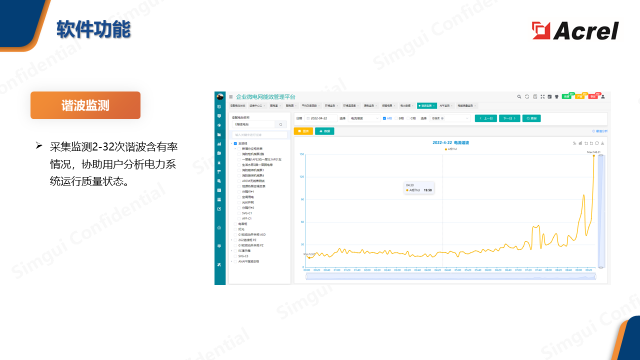Switch chart to bar view via toolbox icon
This screenshot has height=360, width=640.
tap(580, 143)
